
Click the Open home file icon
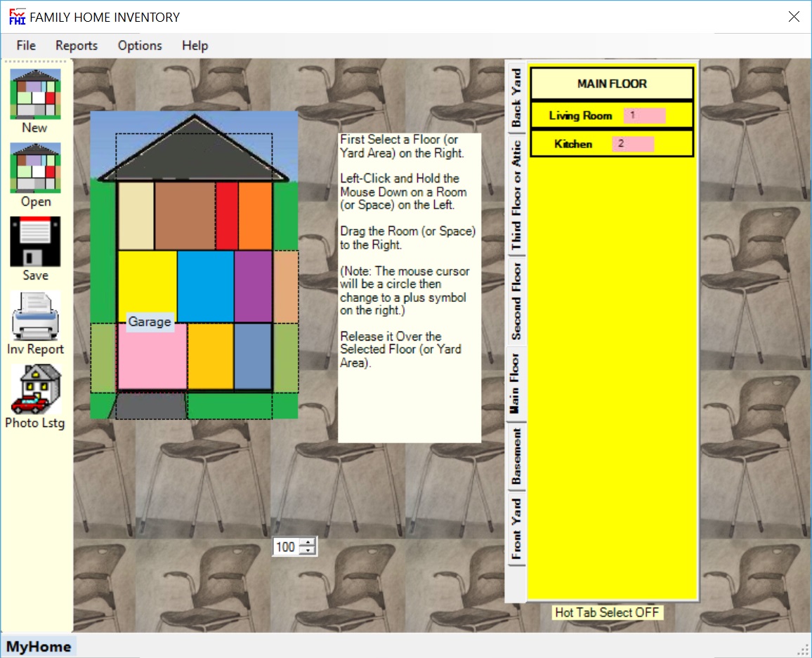point(35,168)
